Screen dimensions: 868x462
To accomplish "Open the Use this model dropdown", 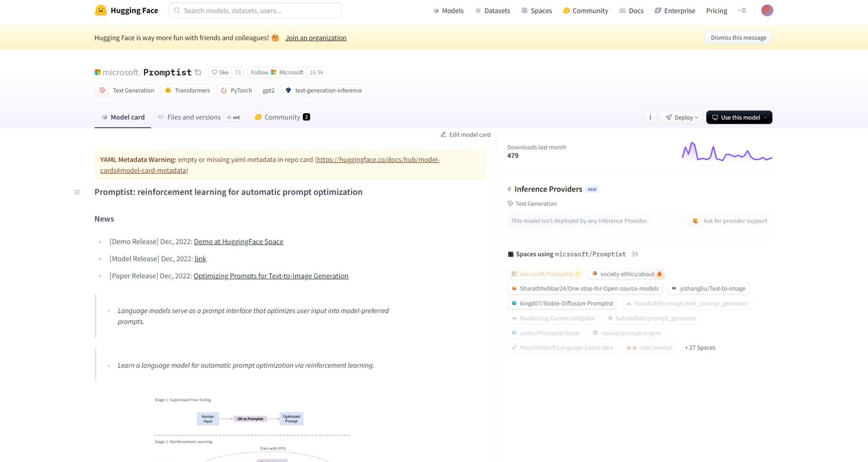I will (739, 118).
